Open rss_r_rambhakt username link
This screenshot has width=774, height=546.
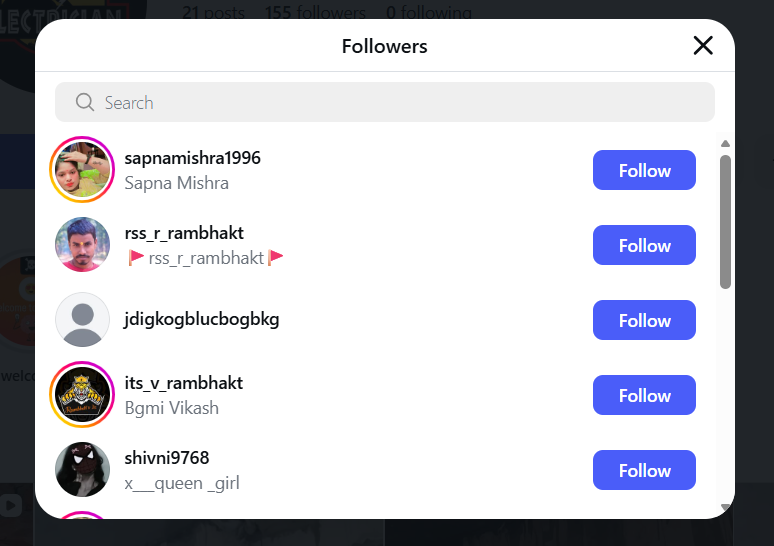(184, 233)
